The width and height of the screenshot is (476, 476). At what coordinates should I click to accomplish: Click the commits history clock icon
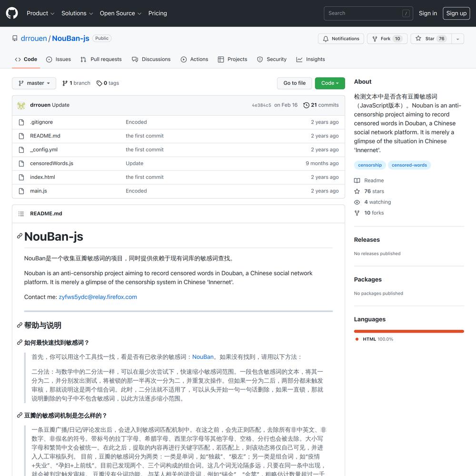(x=306, y=105)
